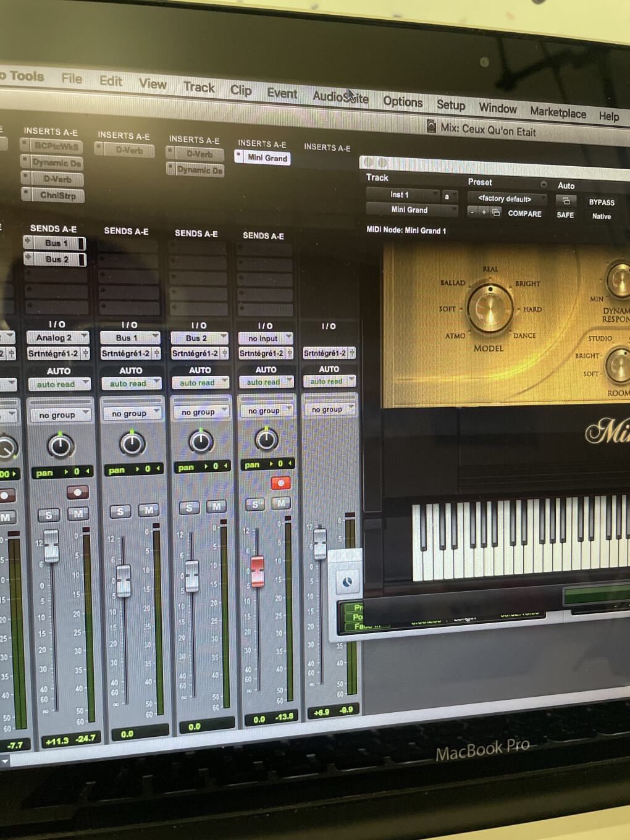Click the pan knob on the Analog 2 track
The image size is (630, 840).
(61, 445)
